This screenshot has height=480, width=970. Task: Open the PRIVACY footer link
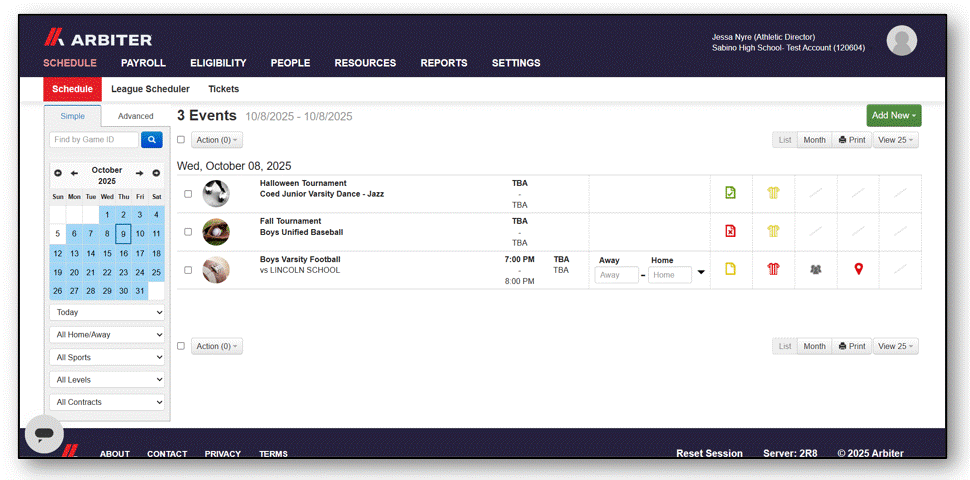[x=223, y=454]
